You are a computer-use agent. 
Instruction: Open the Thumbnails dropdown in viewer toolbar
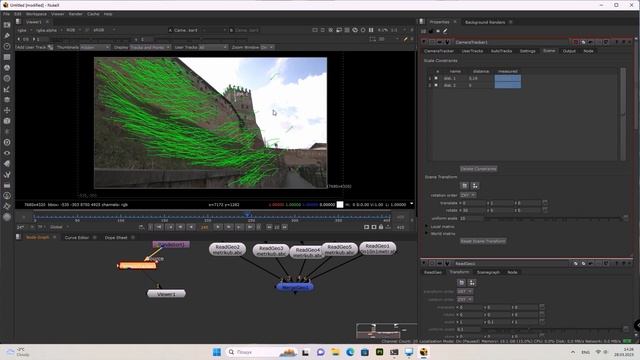coord(95,47)
